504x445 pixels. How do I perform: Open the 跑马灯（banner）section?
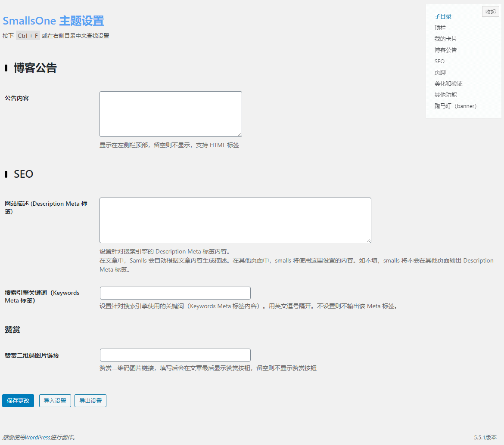[455, 105]
